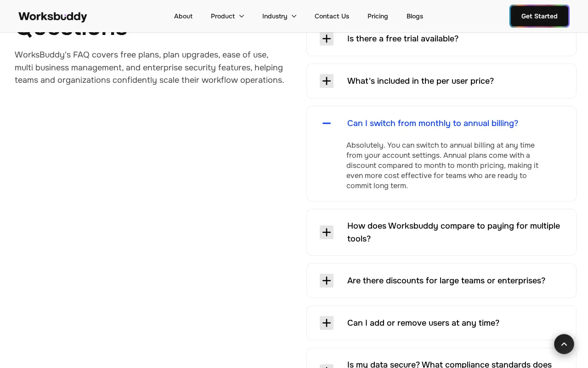Click the WorksBuddy's FAQ description paragraph

tap(149, 68)
